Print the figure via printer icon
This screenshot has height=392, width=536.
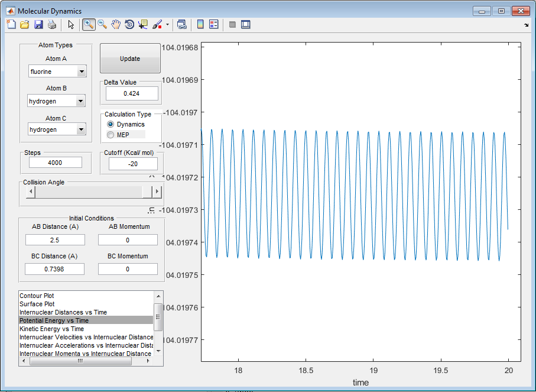coord(52,24)
